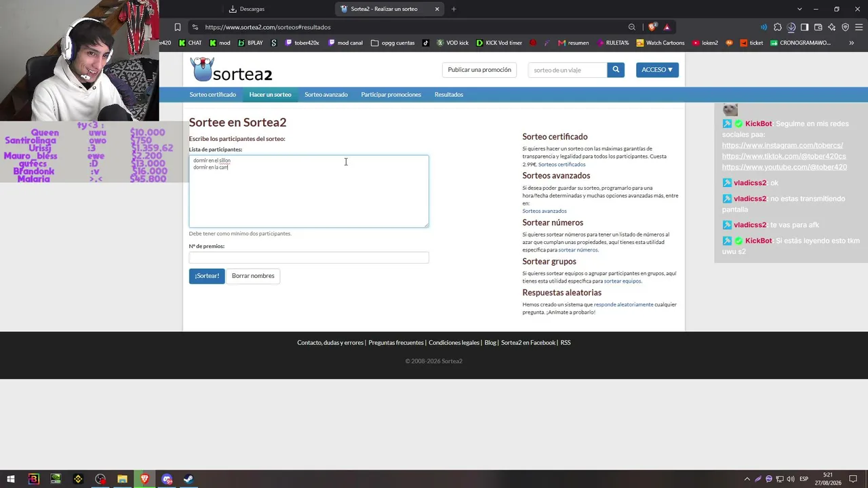Click the zoom magnifier icon in the address bar
Image resolution: width=868 pixels, height=488 pixels.
point(632,27)
